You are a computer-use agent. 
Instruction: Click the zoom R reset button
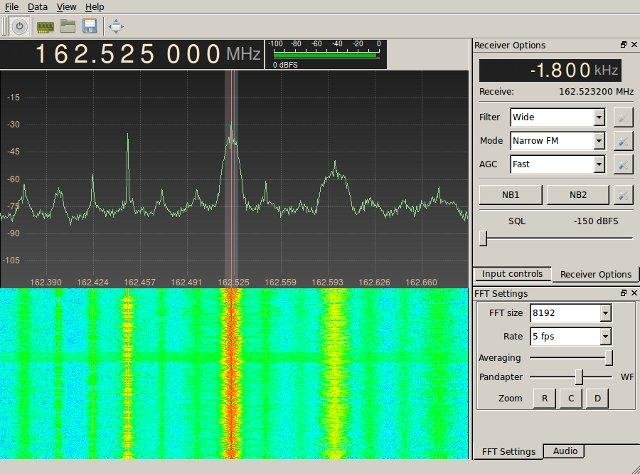click(x=544, y=398)
